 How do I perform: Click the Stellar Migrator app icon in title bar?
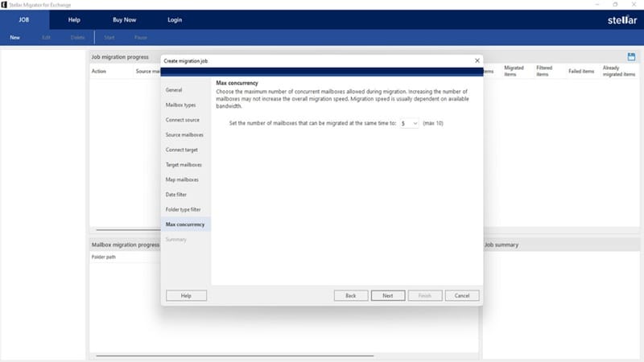[x=4, y=5]
